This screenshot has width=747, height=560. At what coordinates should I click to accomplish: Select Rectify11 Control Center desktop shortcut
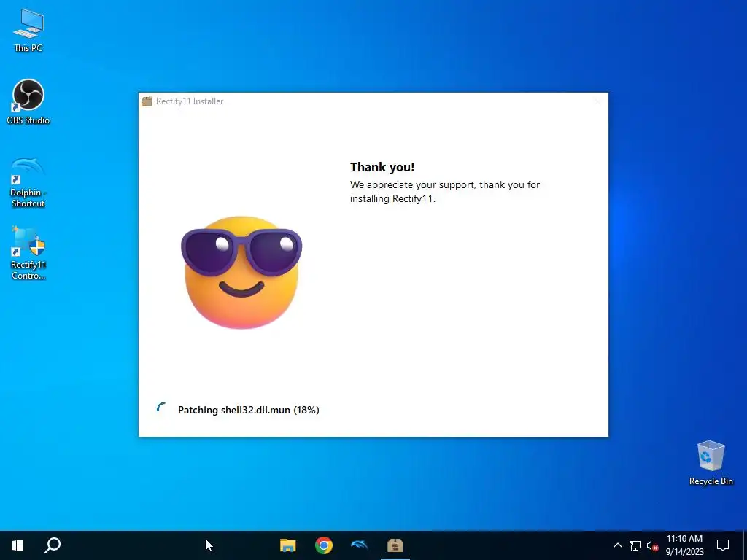(x=28, y=253)
